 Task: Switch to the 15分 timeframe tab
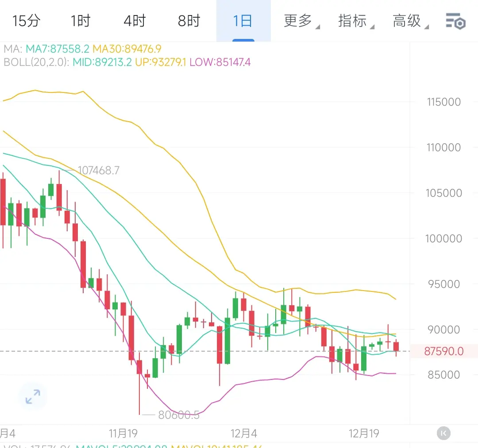[27, 21]
